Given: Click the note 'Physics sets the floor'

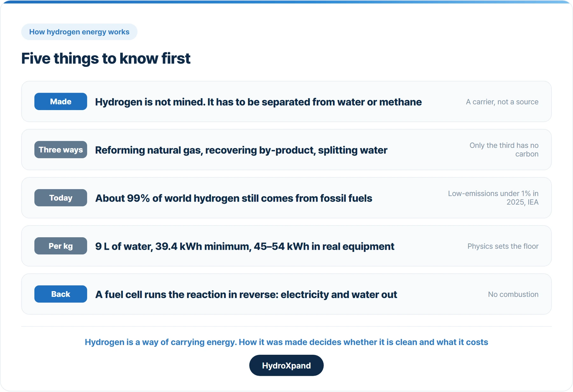Looking at the screenshot, I should pos(503,246).
